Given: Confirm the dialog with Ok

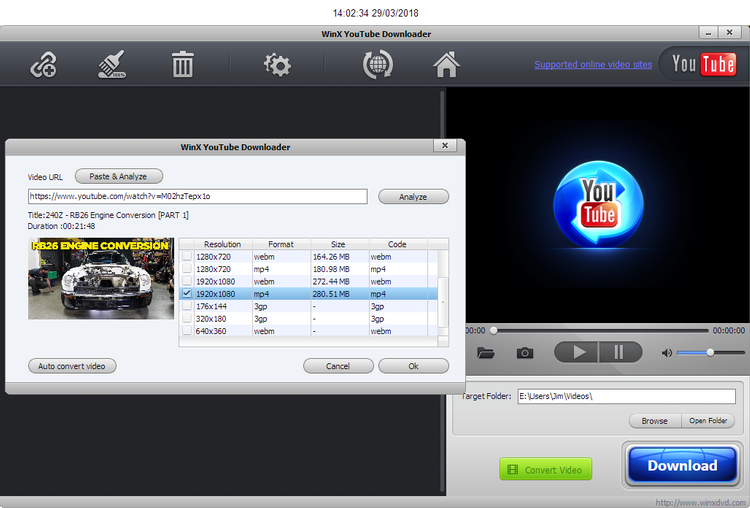Looking at the screenshot, I should (x=413, y=366).
